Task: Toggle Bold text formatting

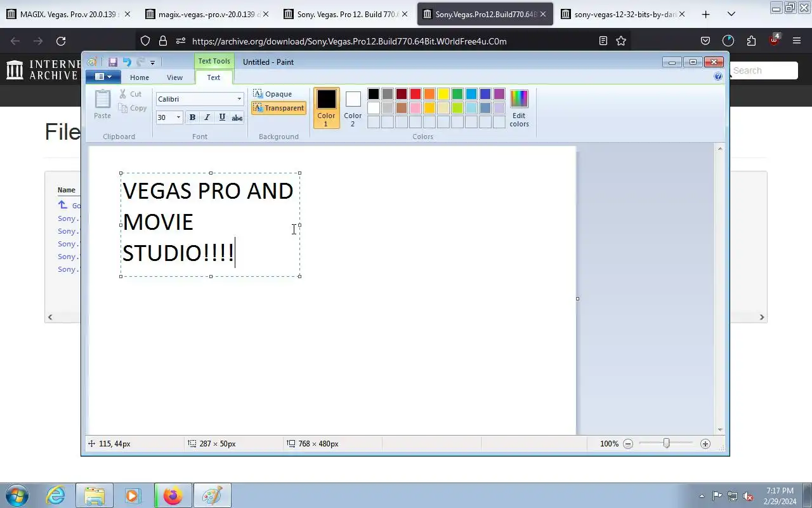Action: click(192, 117)
